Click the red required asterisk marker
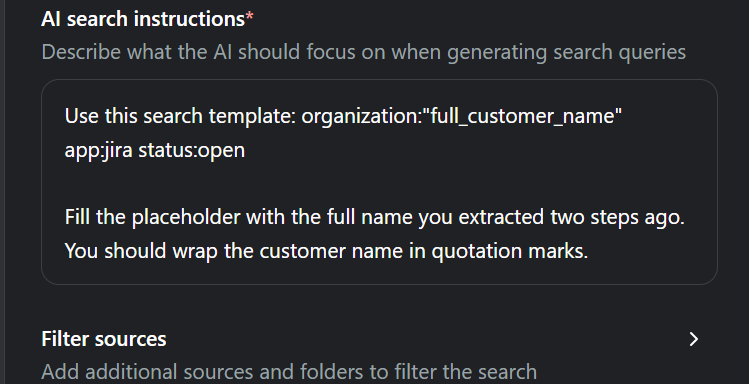Image resolution: width=749 pixels, height=384 pixels. (x=249, y=18)
